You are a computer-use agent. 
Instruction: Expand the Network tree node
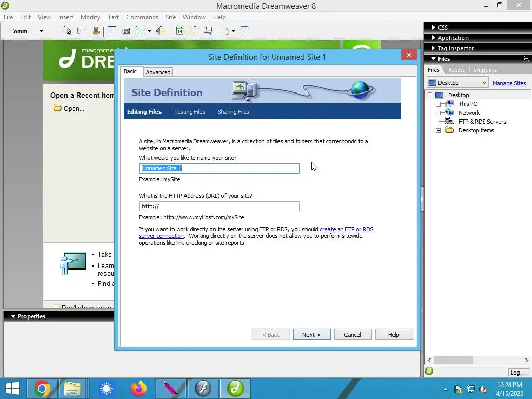(x=438, y=113)
